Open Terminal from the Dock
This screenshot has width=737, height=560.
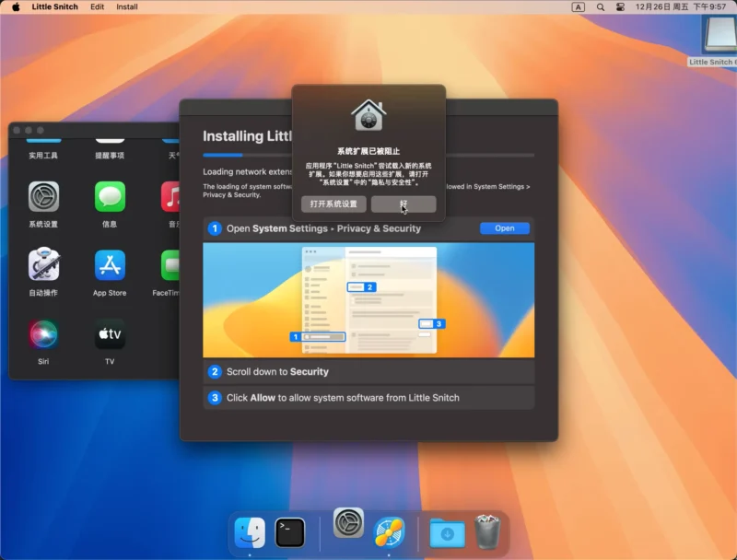click(x=290, y=531)
